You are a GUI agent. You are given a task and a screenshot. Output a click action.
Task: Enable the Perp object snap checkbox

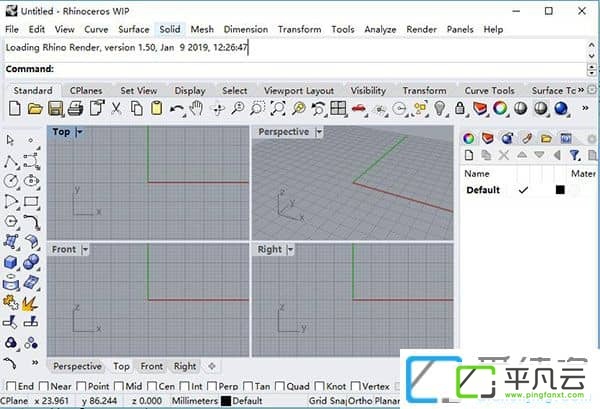tap(212, 386)
